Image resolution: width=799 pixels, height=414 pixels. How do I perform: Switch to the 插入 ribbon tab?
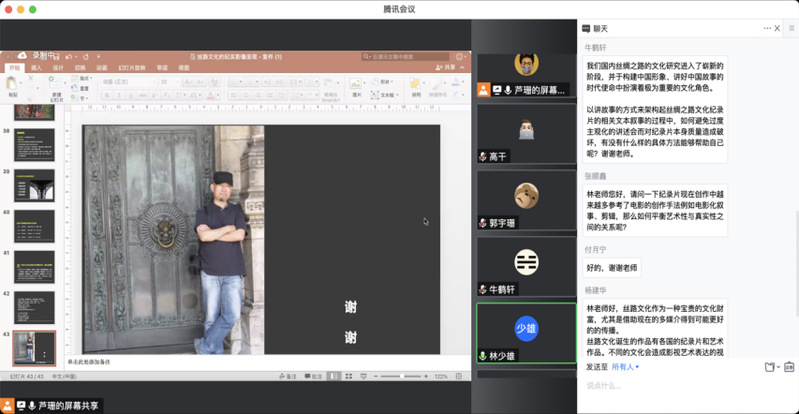37,68
